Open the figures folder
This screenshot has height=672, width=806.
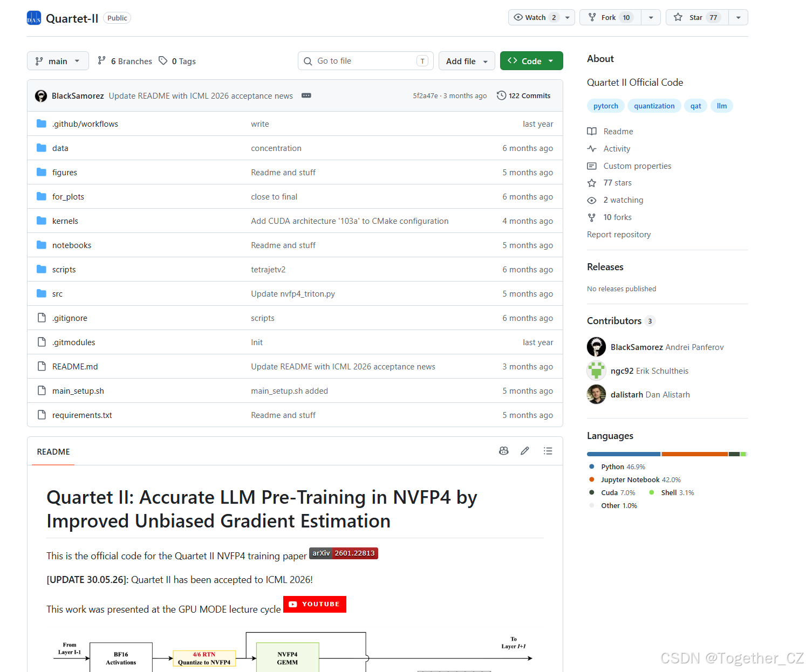(65, 172)
